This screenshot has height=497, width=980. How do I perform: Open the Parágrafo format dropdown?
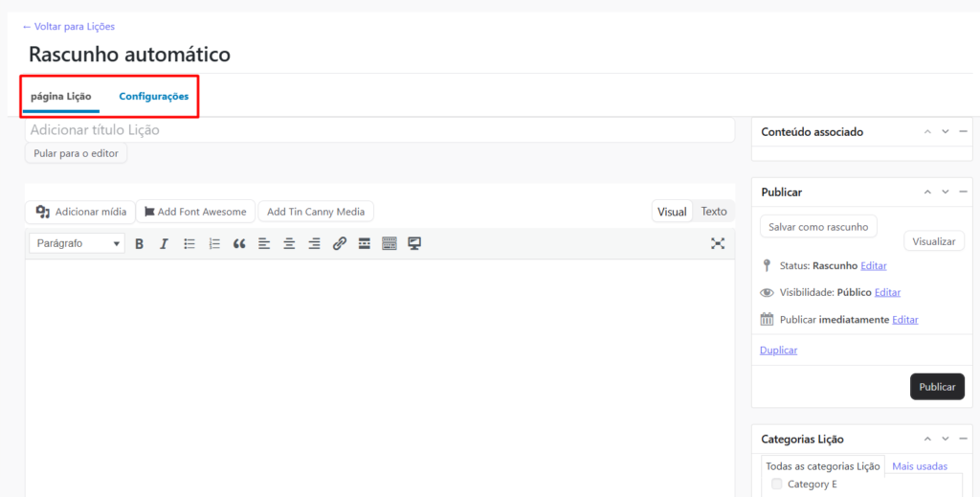pyautogui.click(x=77, y=244)
